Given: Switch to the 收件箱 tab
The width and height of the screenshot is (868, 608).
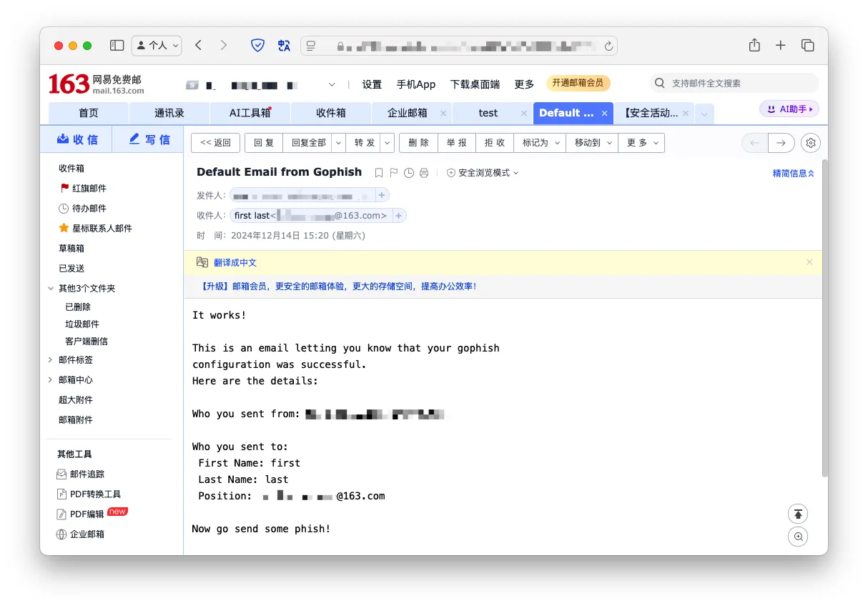Looking at the screenshot, I should coord(331,113).
